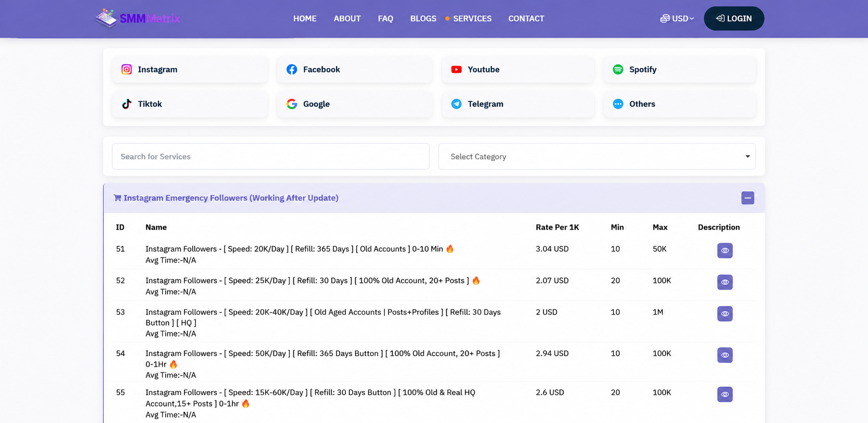Click the 2 USD rate
Viewport: 868px width, 423px height.
546,312
